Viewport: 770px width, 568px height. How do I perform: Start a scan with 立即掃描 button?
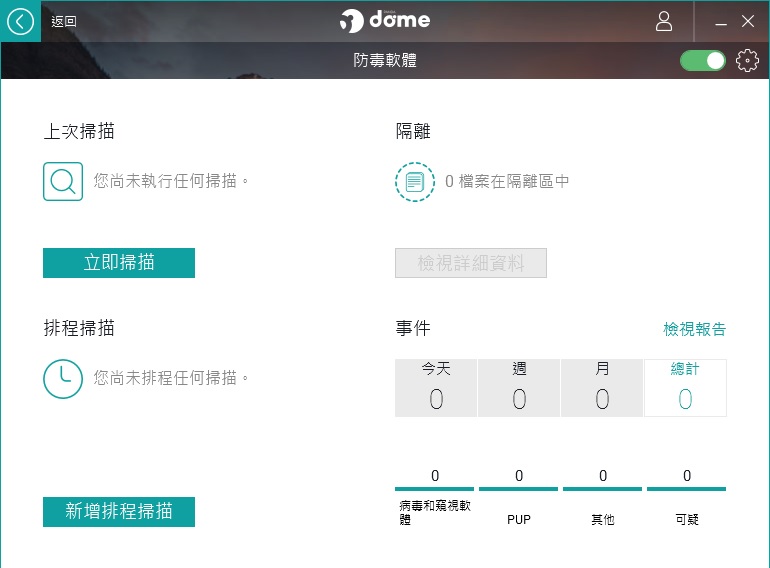(x=119, y=263)
